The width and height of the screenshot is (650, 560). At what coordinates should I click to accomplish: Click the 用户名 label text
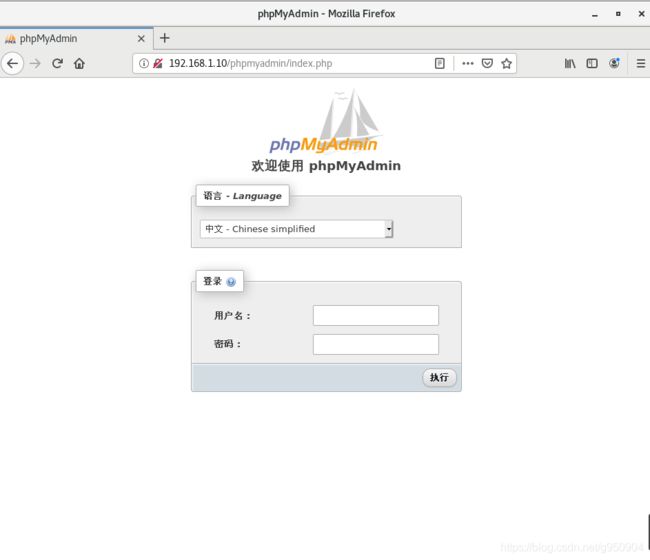click(232, 316)
